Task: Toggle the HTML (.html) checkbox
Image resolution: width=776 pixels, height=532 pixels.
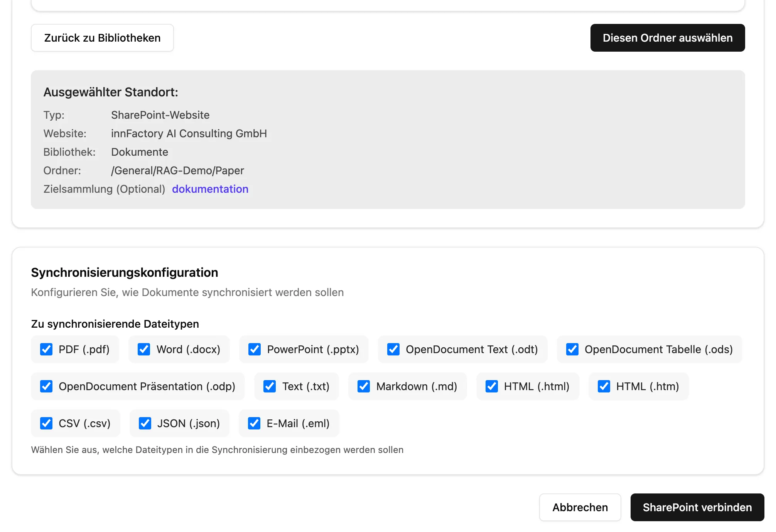Action: click(x=492, y=386)
